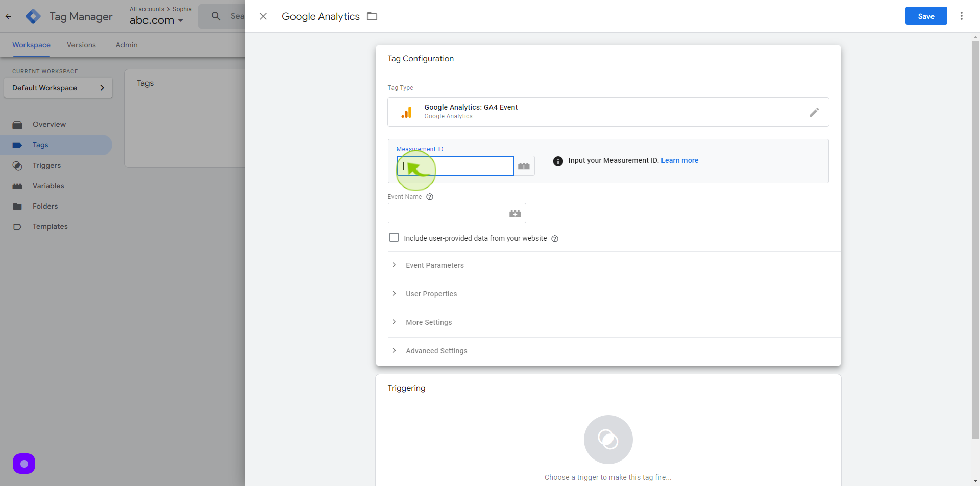Focus the Event Name input field
Screen dimensions: 980x486
pos(446,213)
